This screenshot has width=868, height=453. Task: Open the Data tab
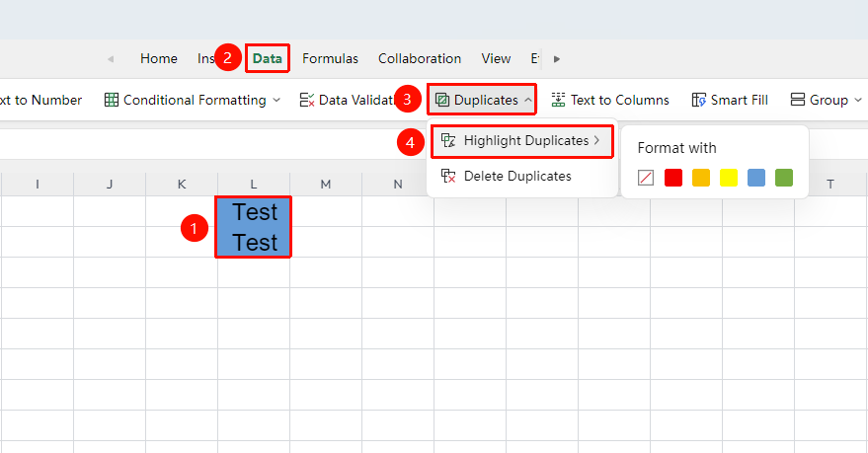(268, 58)
